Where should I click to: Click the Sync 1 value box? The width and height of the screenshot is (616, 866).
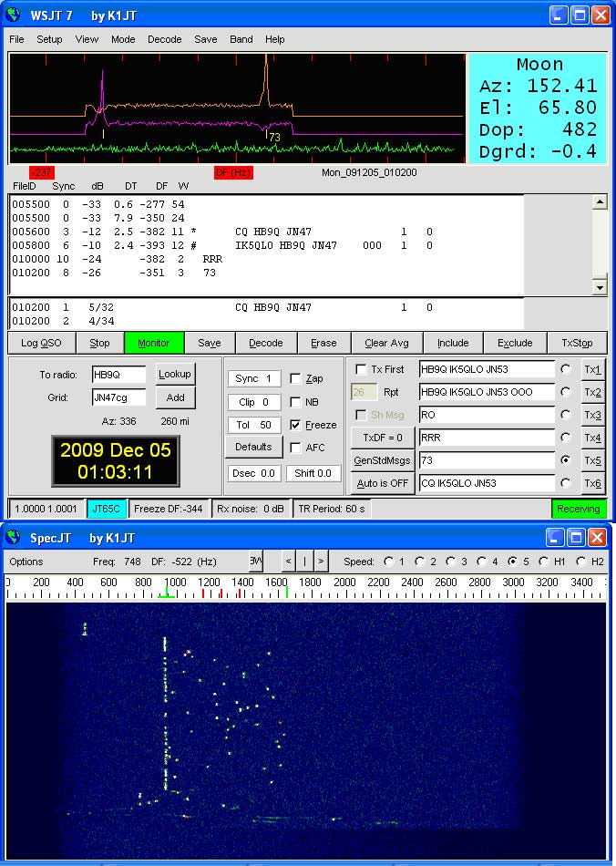click(x=254, y=378)
